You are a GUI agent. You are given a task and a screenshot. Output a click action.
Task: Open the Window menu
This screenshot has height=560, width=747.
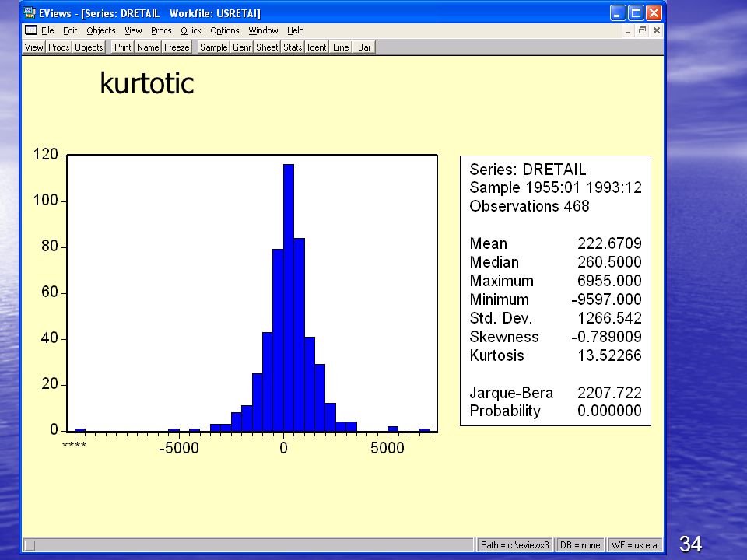coord(264,30)
